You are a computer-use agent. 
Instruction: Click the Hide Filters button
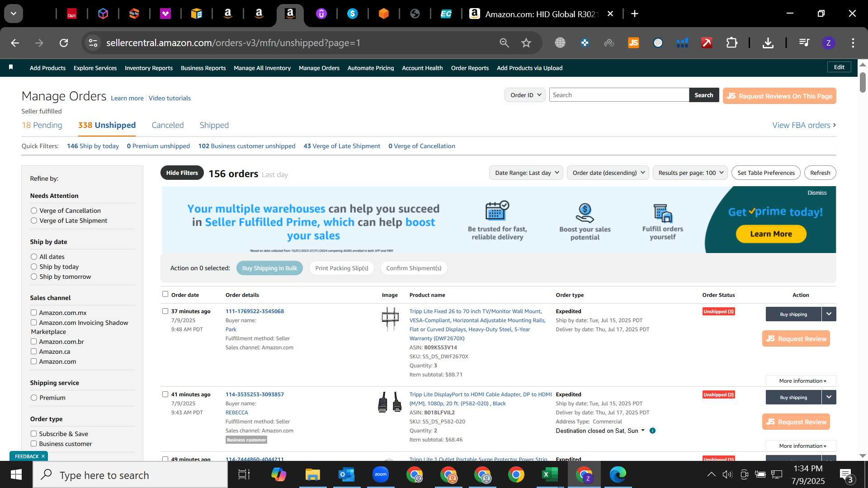click(182, 173)
